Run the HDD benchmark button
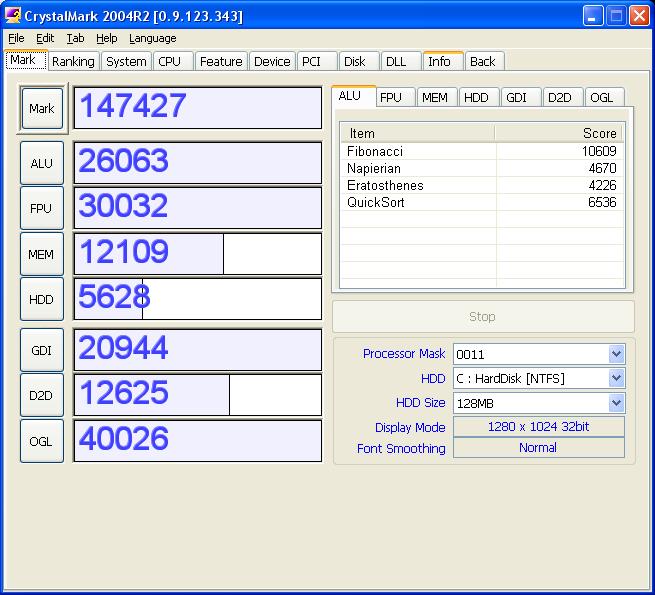 click(42, 299)
